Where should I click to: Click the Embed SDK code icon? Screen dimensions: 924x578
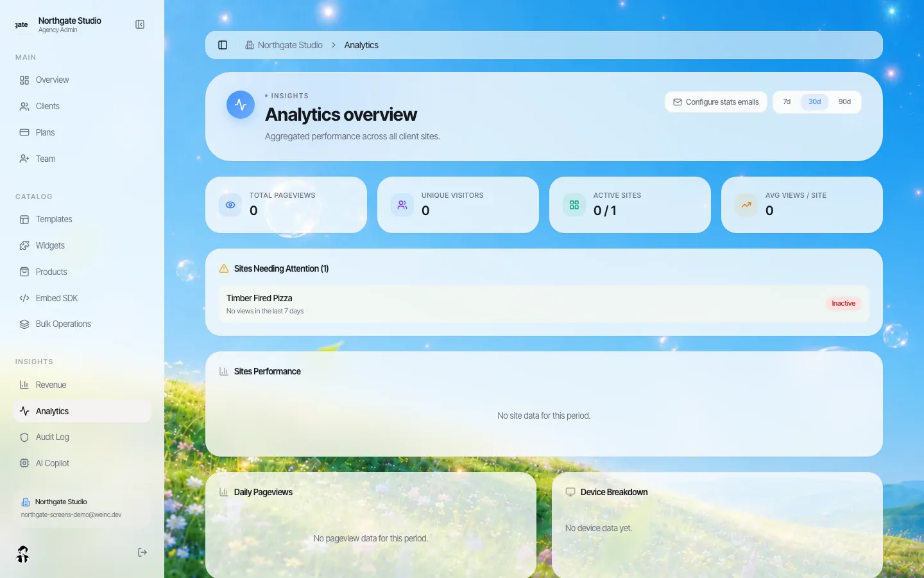pyautogui.click(x=24, y=299)
